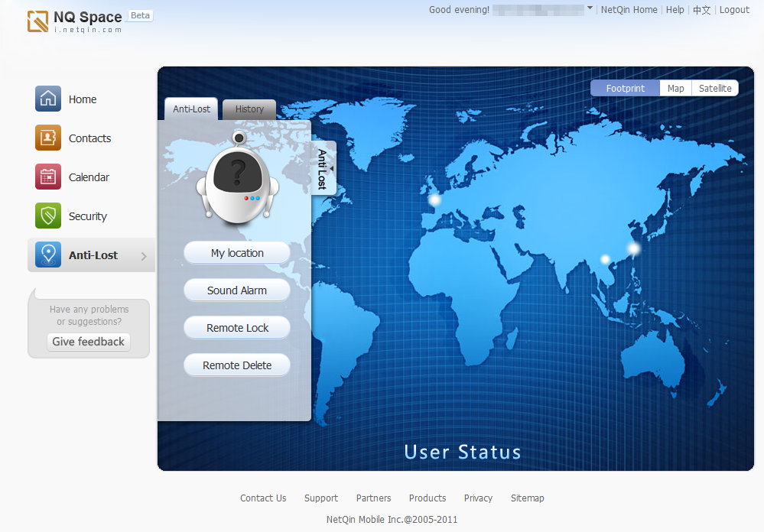Trigger the My location action
The image size is (764, 532).
[x=236, y=252]
